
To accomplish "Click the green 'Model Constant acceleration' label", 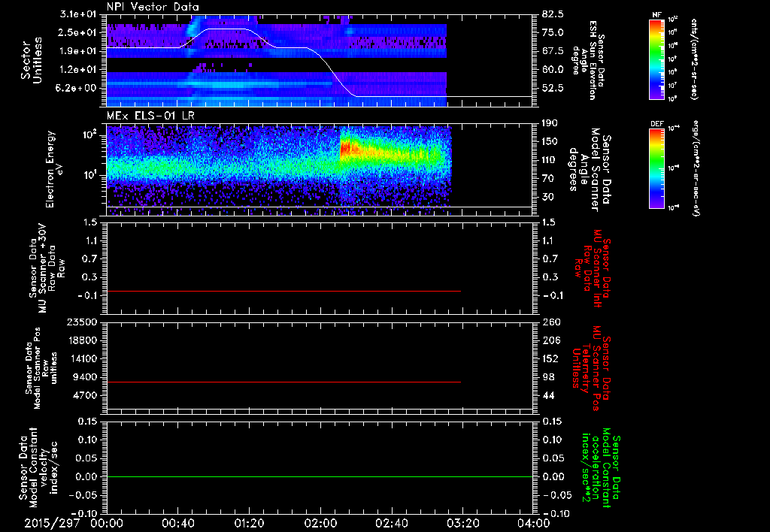I will [601, 468].
